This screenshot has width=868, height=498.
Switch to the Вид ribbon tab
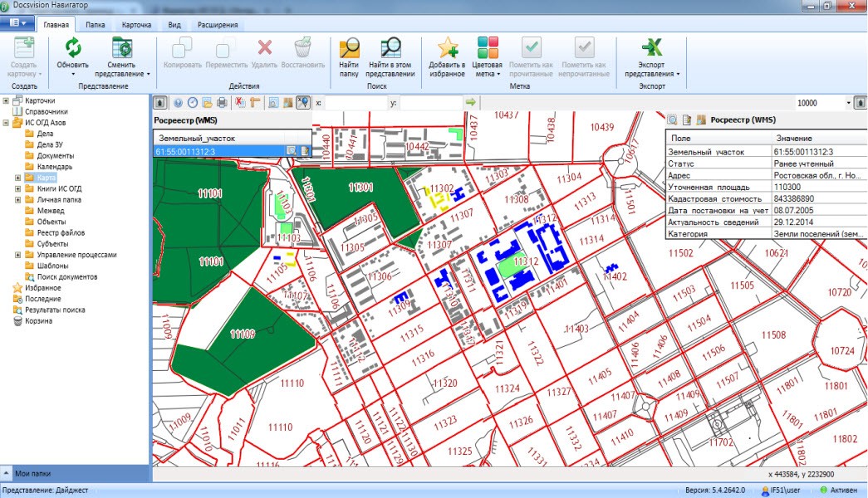click(x=174, y=25)
